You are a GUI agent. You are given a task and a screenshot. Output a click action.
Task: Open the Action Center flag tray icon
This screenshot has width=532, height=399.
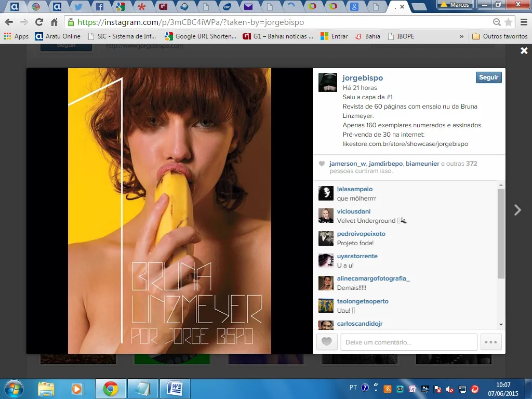[437, 389]
